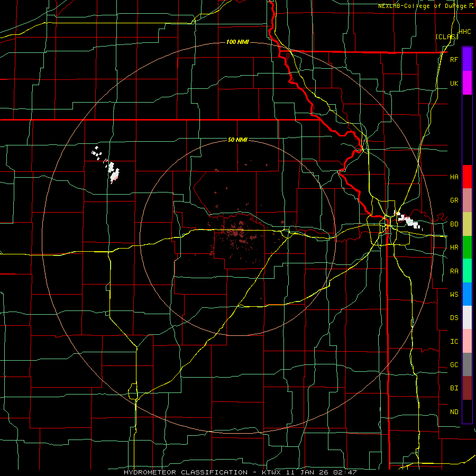
Task: Click the WS legend label
Action: tap(454, 294)
